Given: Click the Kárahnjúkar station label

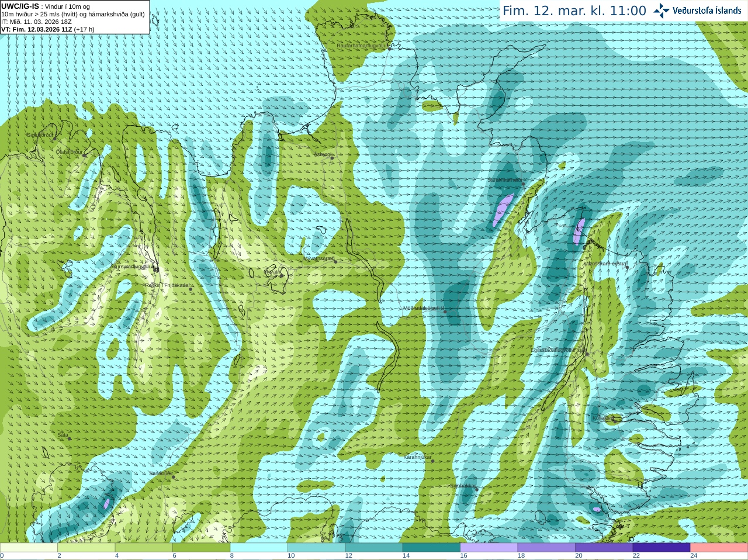Looking at the screenshot, I should (418, 457).
